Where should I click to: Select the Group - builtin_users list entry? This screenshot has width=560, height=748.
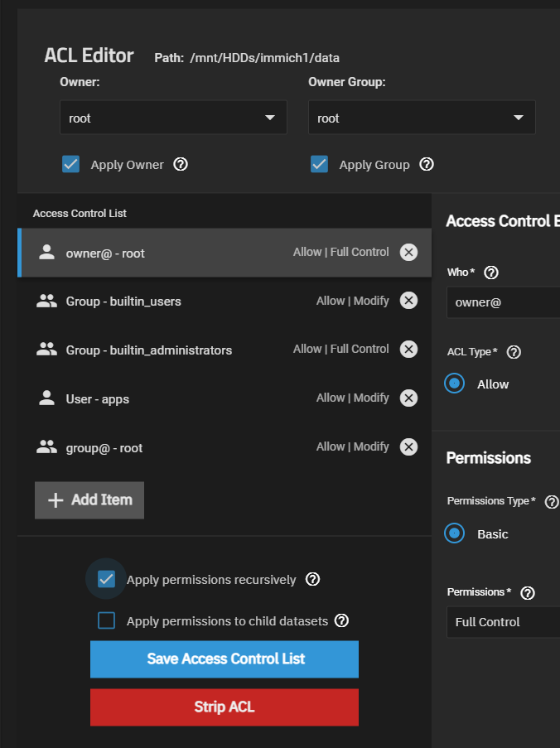pos(166,301)
